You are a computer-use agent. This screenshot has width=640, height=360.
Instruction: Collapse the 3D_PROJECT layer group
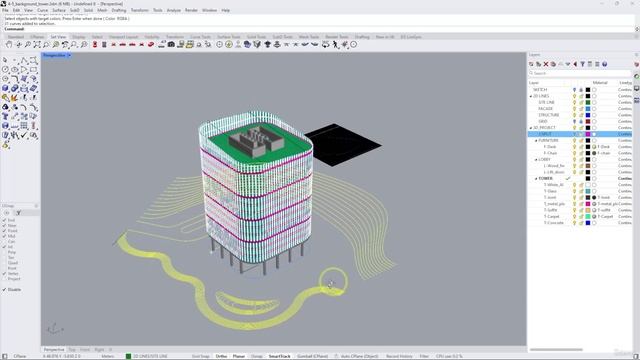pos(531,128)
